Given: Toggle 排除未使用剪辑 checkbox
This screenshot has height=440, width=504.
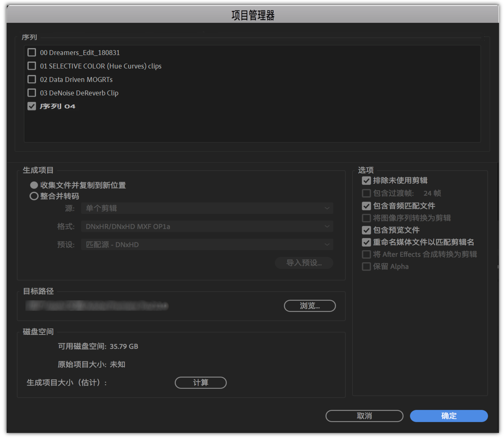Looking at the screenshot, I should pos(366,181).
